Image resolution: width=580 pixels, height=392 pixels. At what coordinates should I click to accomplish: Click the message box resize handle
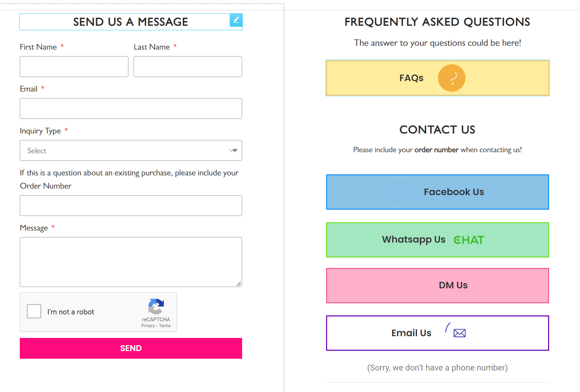239,284
